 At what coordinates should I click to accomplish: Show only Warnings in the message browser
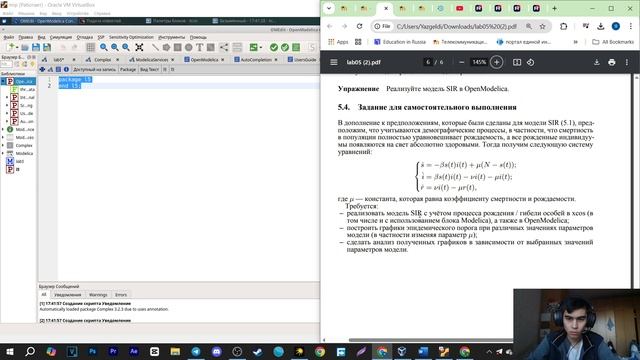point(98,295)
